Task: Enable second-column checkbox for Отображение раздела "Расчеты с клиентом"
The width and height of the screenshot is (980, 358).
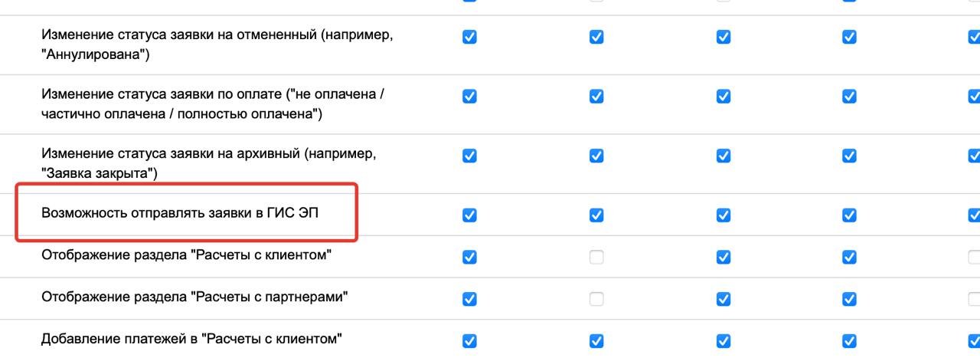Action: (596, 257)
